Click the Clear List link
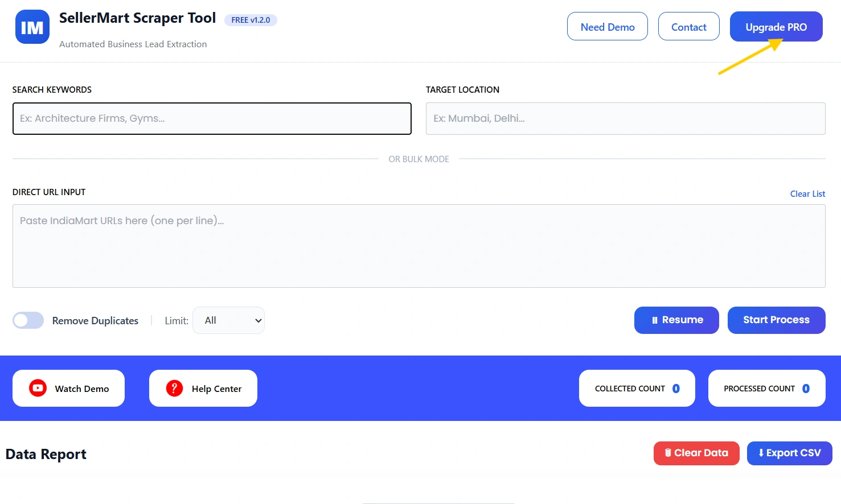 (x=807, y=194)
